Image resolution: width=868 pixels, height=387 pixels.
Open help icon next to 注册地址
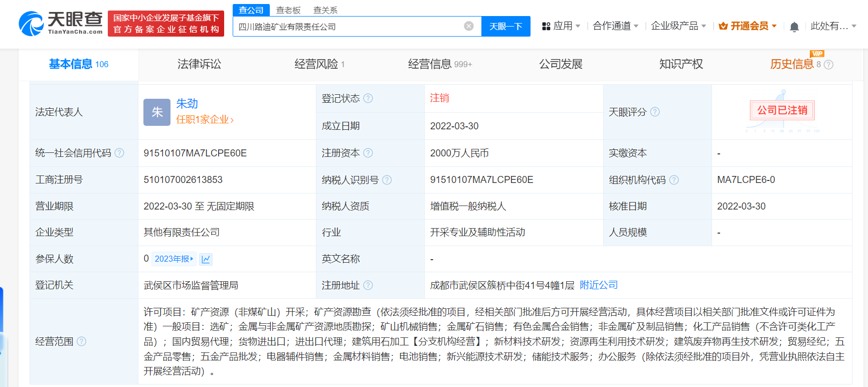click(x=368, y=285)
